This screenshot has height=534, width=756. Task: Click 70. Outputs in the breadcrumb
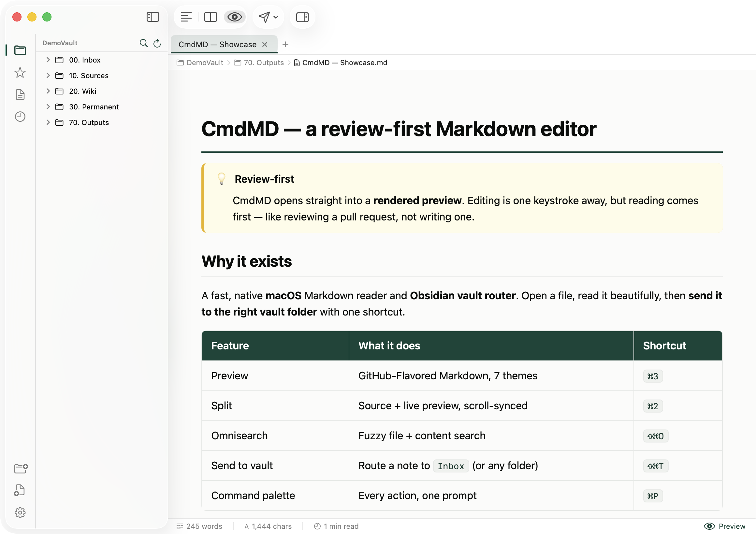tap(259, 63)
